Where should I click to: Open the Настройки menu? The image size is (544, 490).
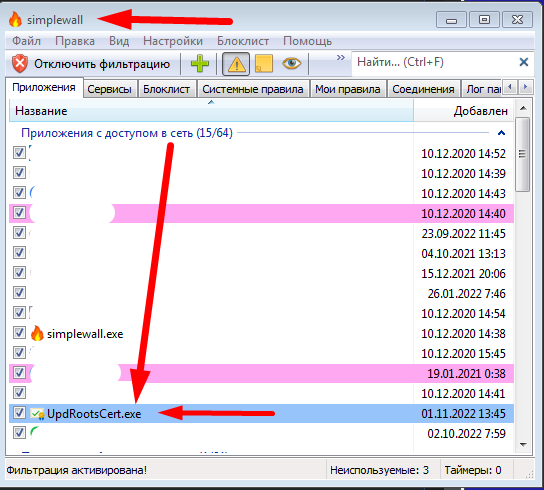point(173,41)
